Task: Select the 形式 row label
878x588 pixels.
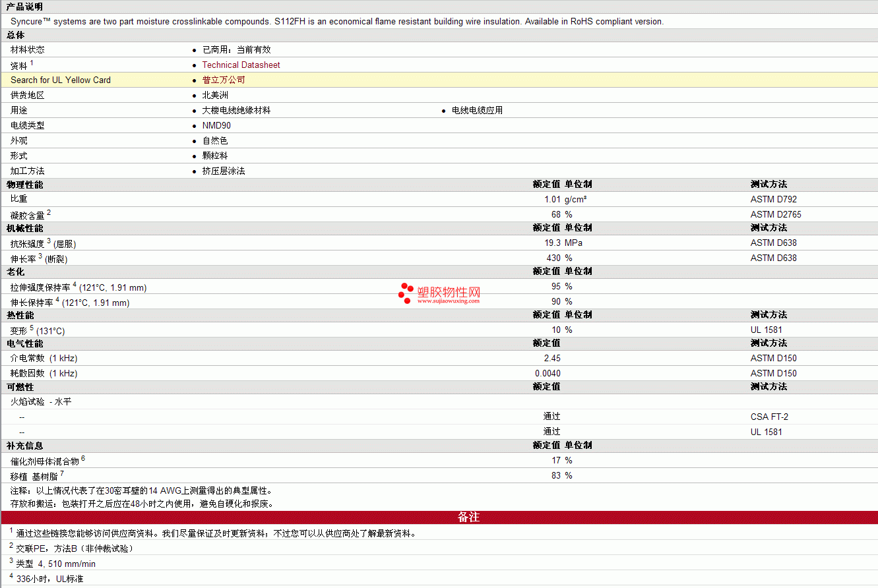Action: (x=19, y=156)
